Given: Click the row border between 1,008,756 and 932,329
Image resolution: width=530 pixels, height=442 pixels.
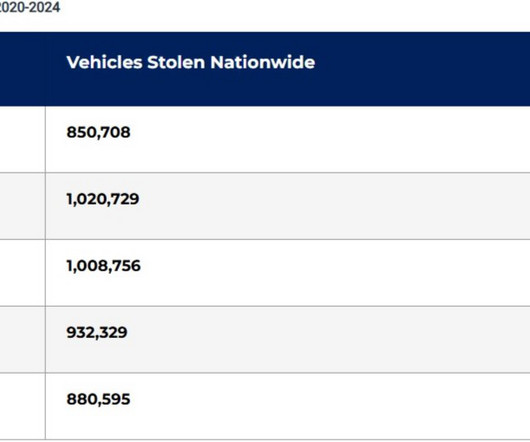Looking at the screenshot, I should 265,306.
